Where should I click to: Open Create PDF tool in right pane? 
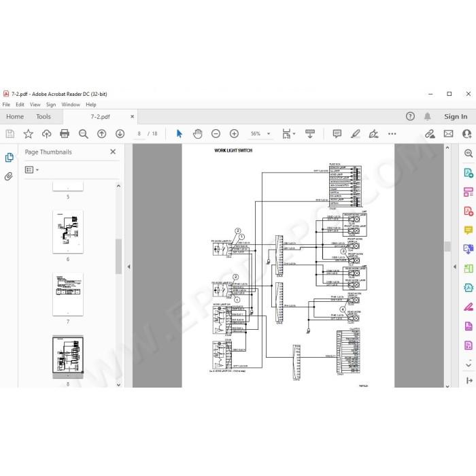tap(469, 211)
